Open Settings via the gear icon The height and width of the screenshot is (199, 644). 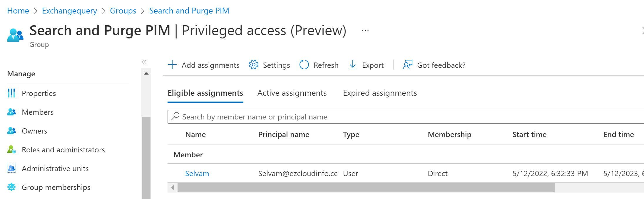[253, 65]
